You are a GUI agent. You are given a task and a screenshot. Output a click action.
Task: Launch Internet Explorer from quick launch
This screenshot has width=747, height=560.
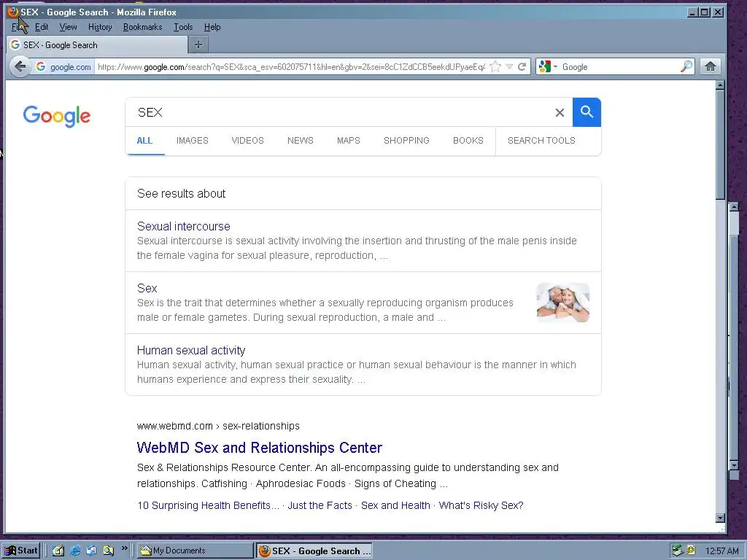[x=75, y=551]
